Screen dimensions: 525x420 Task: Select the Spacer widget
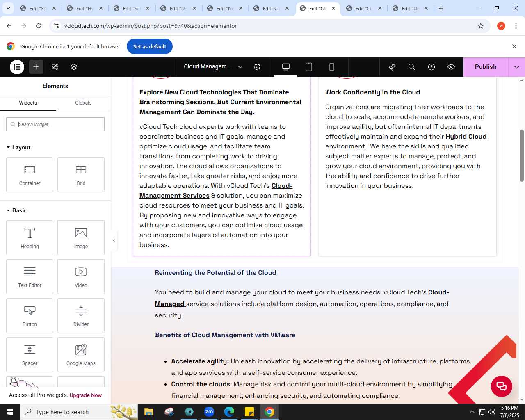coord(30,354)
